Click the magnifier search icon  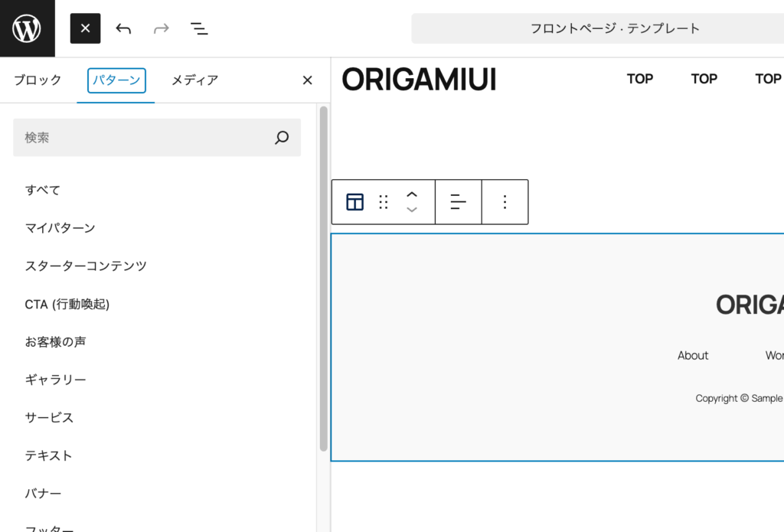click(x=282, y=138)
